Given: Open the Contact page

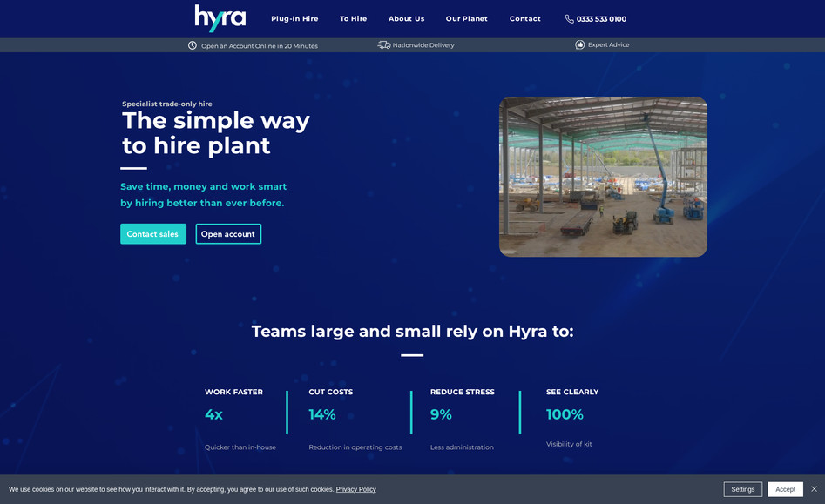Looking at the screenshot, I should 524,18.
